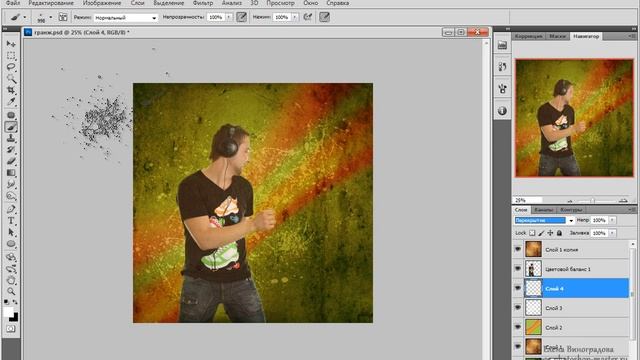This screenshot has width=640, height=360.
Task: Select the Horizontal Type tool
Action: tap(11, 221)
